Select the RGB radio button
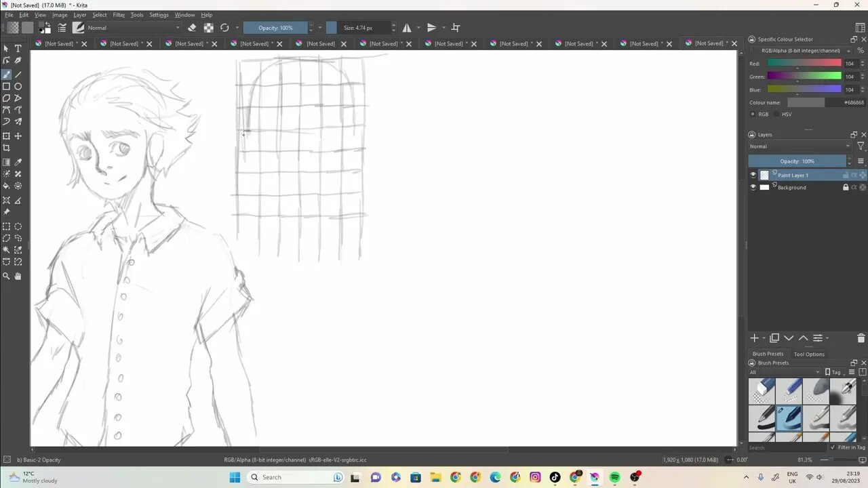Viewport: 868px width, 488px height. click(753, 114)
